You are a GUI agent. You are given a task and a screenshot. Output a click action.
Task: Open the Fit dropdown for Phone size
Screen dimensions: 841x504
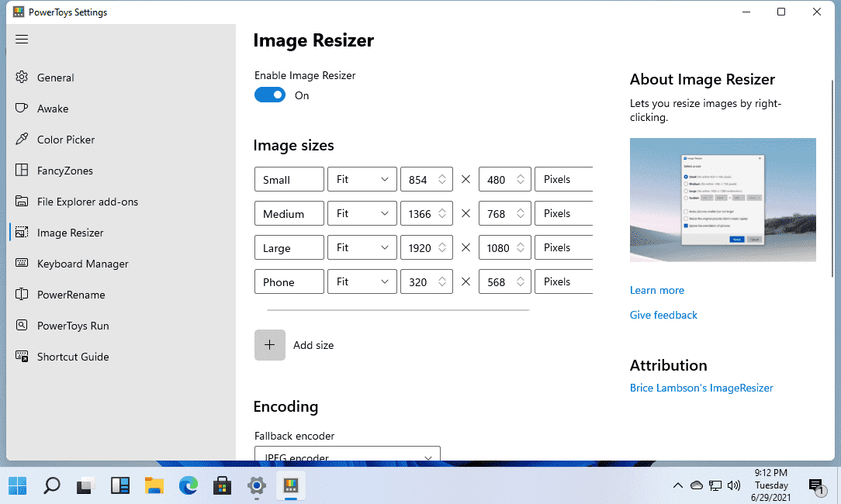click(x=362, y=281)
